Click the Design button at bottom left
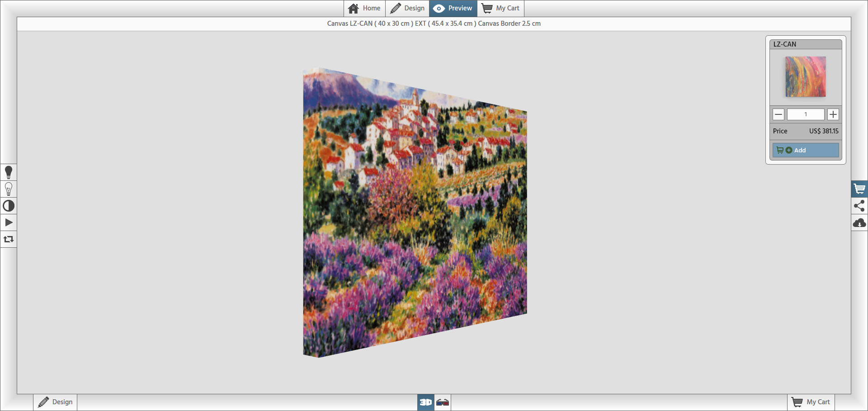The width and height of the screenshot is (868, 411). 56,402
